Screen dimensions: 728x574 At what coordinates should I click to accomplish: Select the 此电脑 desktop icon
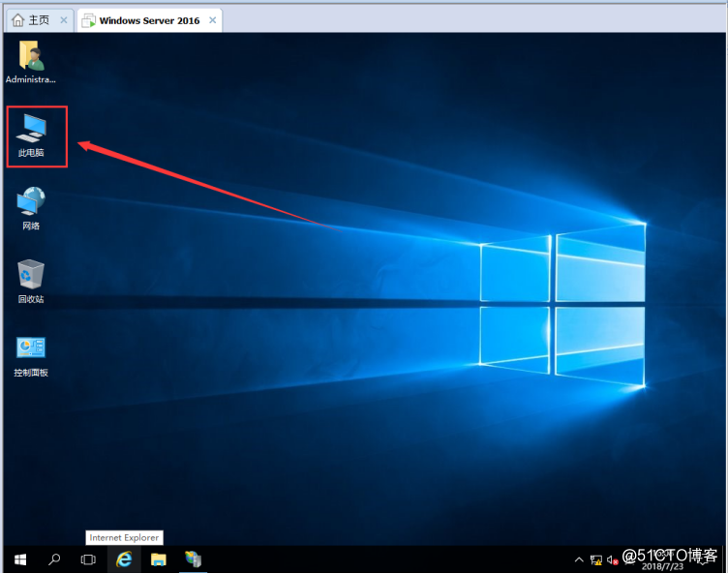(31, 136)
